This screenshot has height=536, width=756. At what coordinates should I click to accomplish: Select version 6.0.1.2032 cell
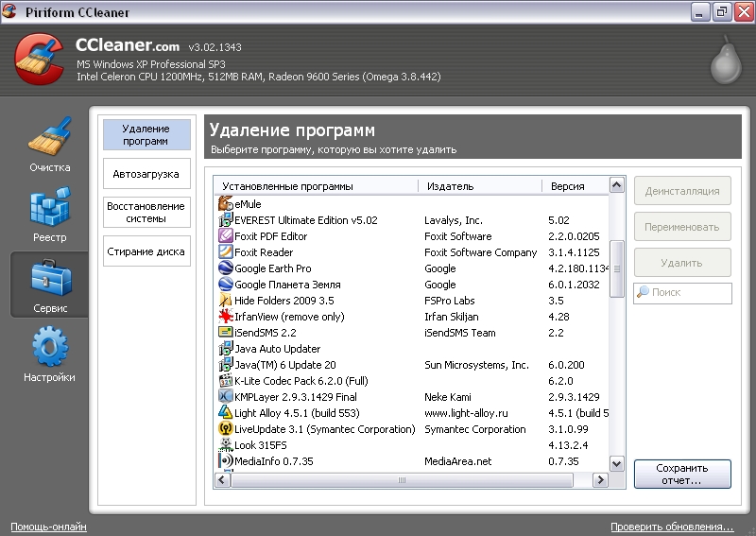click(x=574, y=285)
